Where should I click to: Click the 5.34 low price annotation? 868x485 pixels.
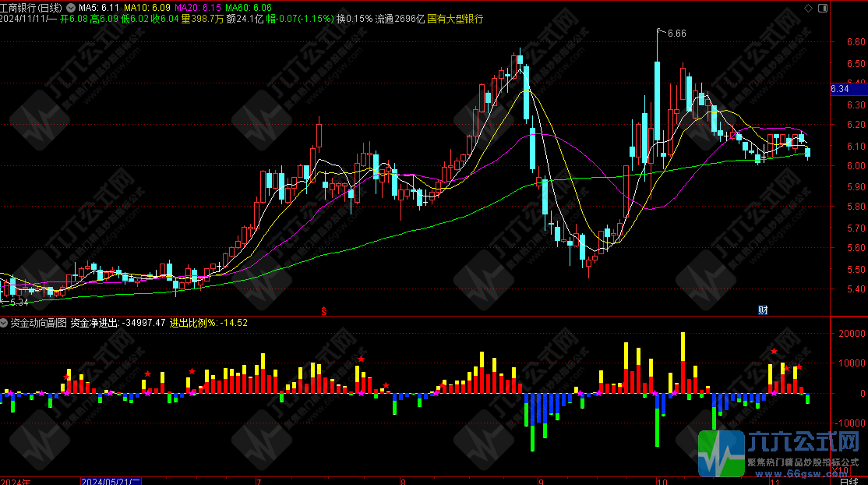[19, 302]
